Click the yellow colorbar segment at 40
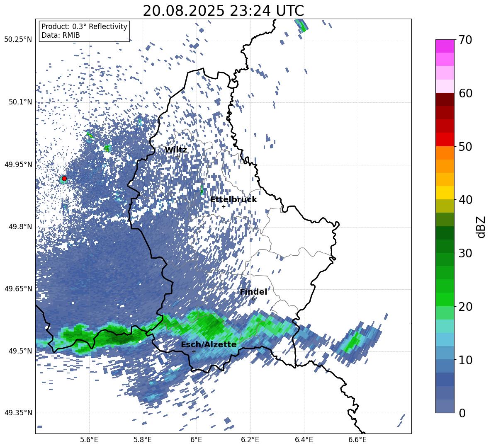491x448 pixels. pos(445,192)
